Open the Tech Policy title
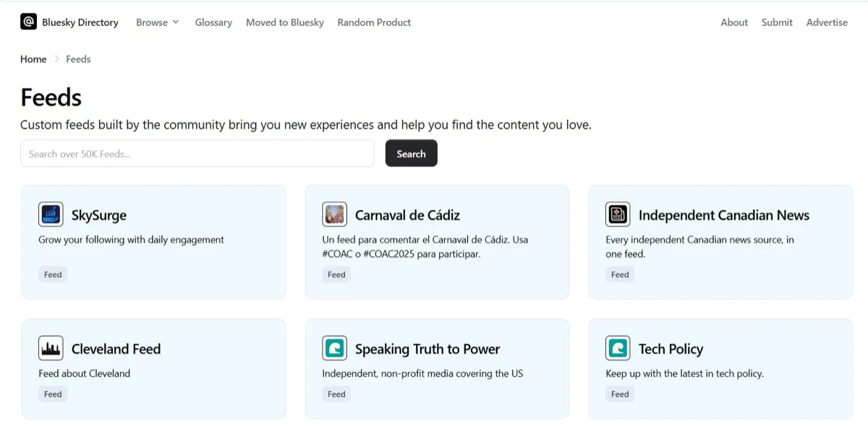Screen dimensions: 868x429 (x=671, y=349)
